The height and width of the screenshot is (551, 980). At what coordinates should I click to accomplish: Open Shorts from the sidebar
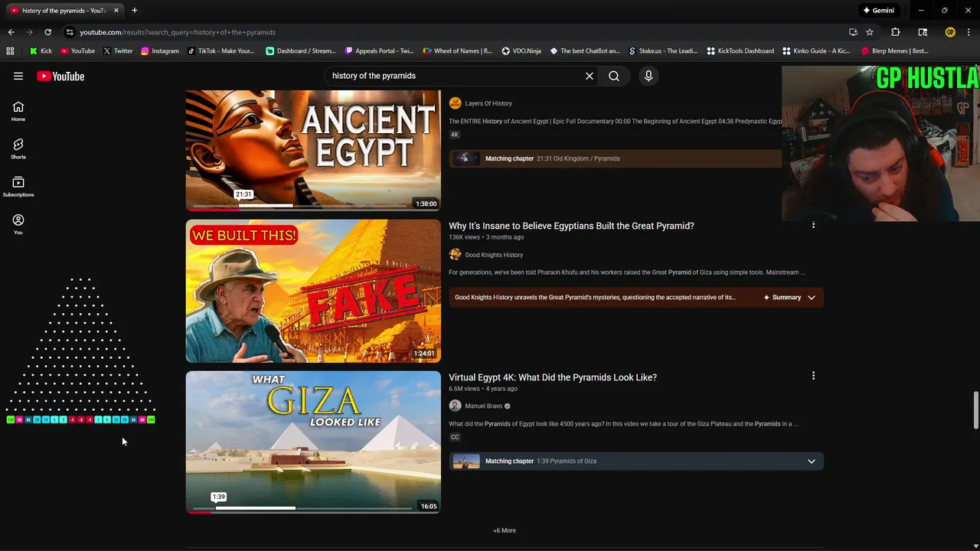[18, 149]
